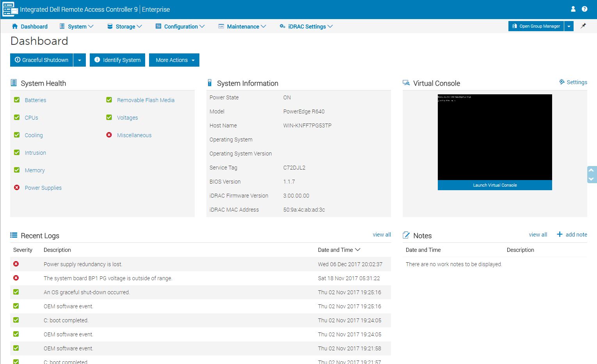Open the iDRAC Settings menu
This screenshot has width=597, height=364.
306,27
